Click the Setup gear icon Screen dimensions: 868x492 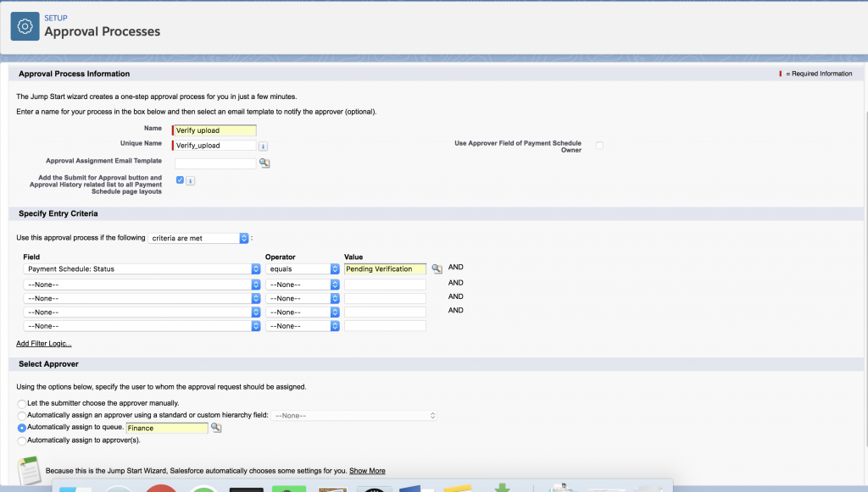point(25,25)
